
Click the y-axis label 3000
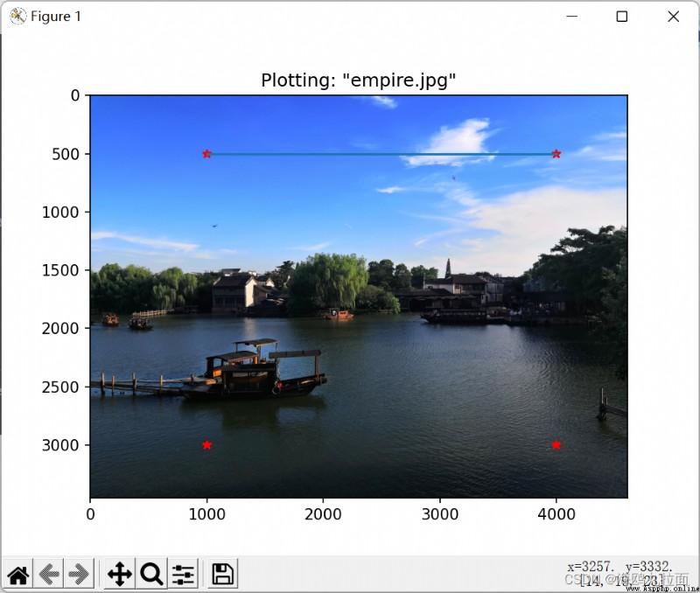click(x=60, y=445)
